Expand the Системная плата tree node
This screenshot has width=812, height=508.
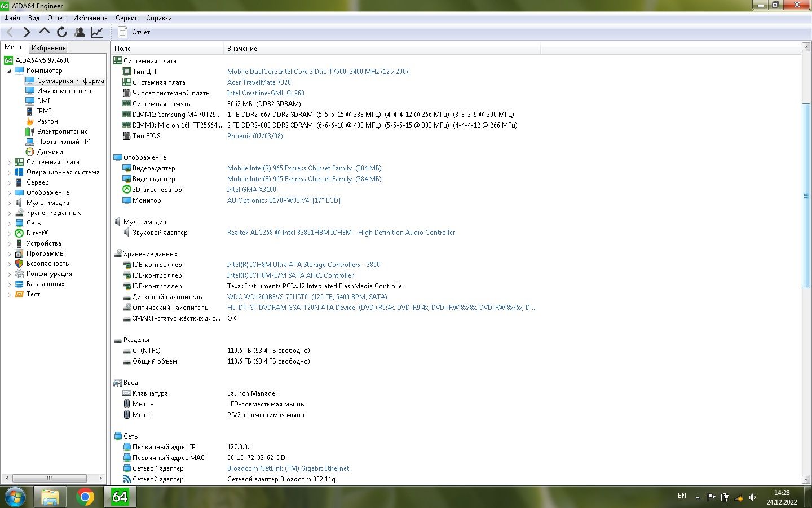click(x=9, y=163)
